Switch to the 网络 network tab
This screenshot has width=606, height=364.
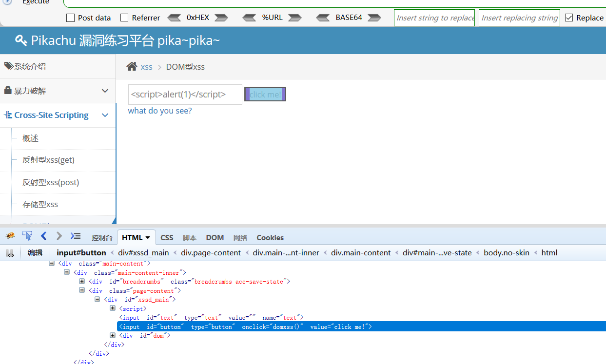pos(240,238)
